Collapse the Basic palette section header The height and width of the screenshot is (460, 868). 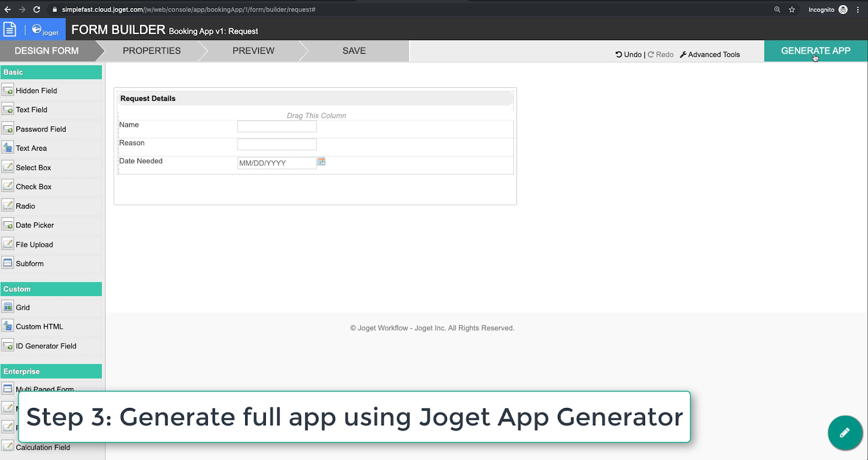pos(51,72)
